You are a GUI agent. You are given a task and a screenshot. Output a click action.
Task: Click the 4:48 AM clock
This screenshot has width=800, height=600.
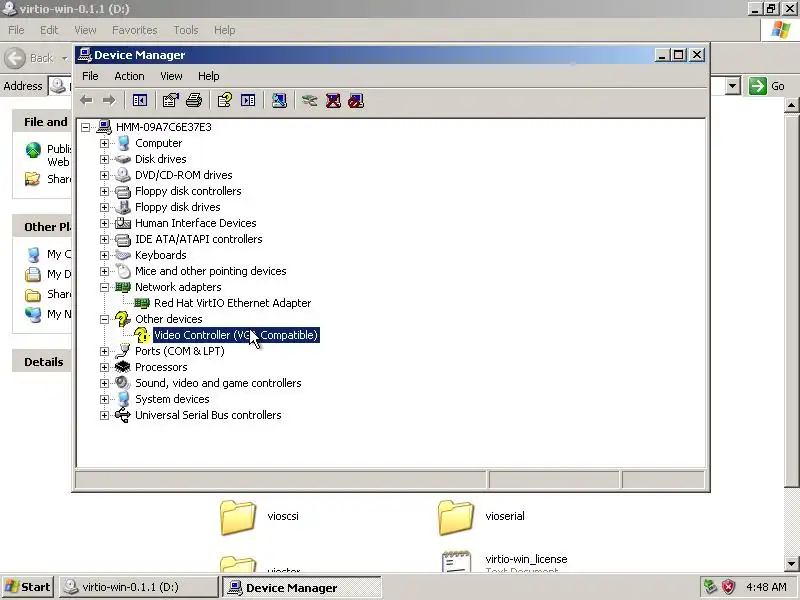766,587
